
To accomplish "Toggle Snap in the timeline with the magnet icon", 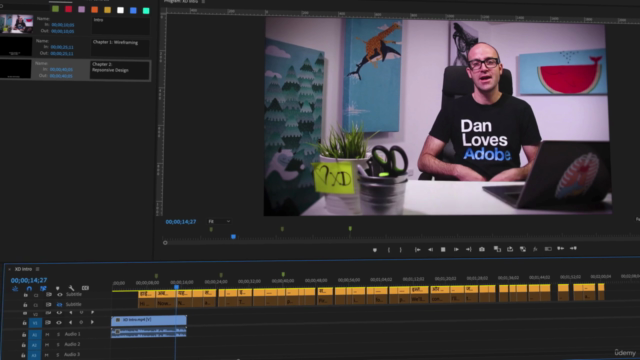I will point(29,289).
